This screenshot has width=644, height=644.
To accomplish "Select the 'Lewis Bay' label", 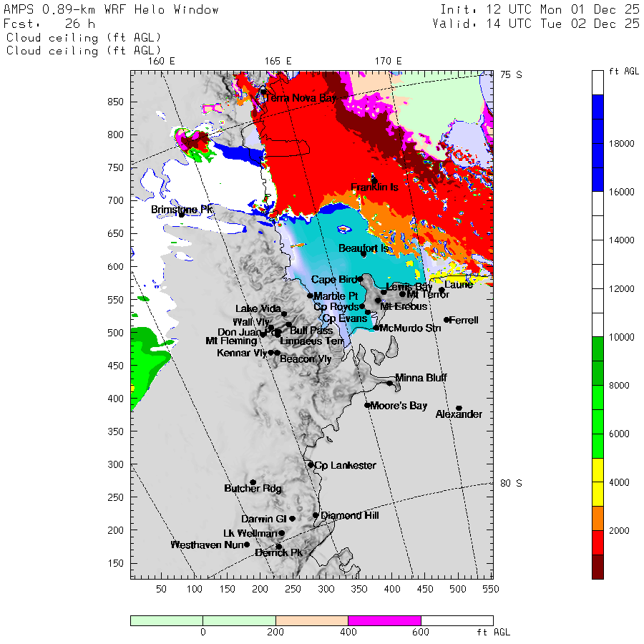I will (409, 287).
